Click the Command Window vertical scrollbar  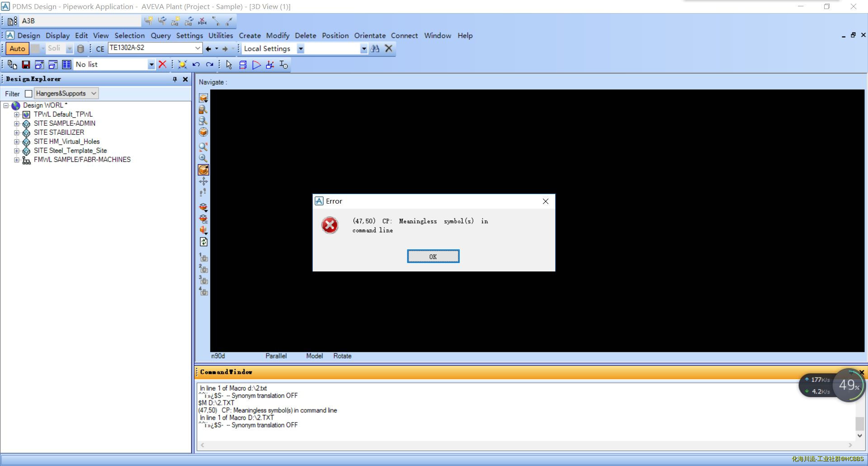pyautogui.click(x=859, y=424)
